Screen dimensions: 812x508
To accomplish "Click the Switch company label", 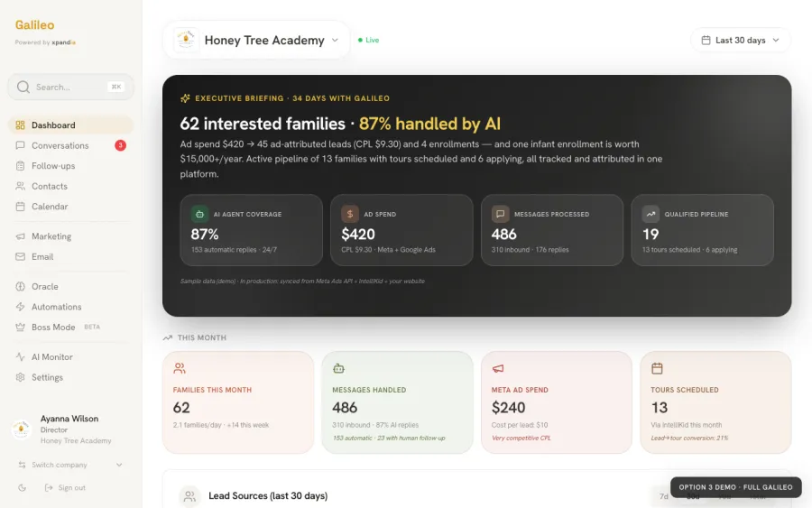I will [x=59, y=465].
